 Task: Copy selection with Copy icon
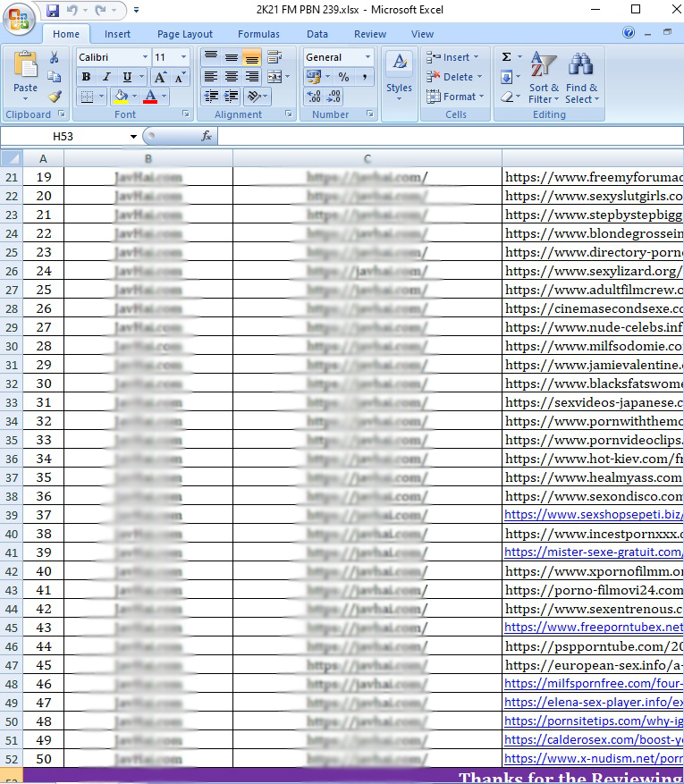54,77
